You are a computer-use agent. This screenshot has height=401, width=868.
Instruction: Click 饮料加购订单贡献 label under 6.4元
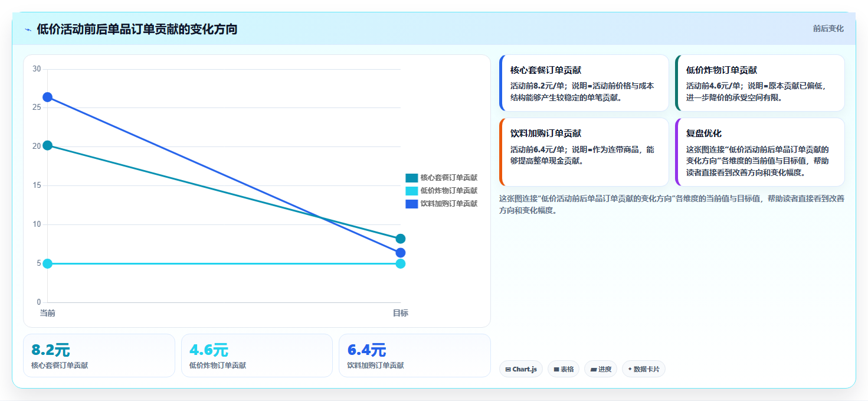click(375, 366)
